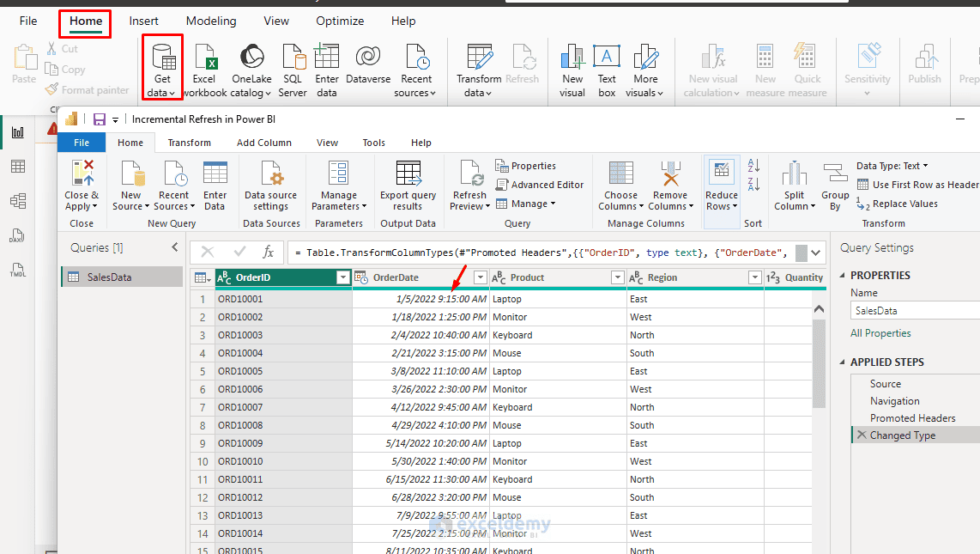This screenshot has height=554, width=980.
Task: Click Remove Columns
Action: (x=670, y=186)
